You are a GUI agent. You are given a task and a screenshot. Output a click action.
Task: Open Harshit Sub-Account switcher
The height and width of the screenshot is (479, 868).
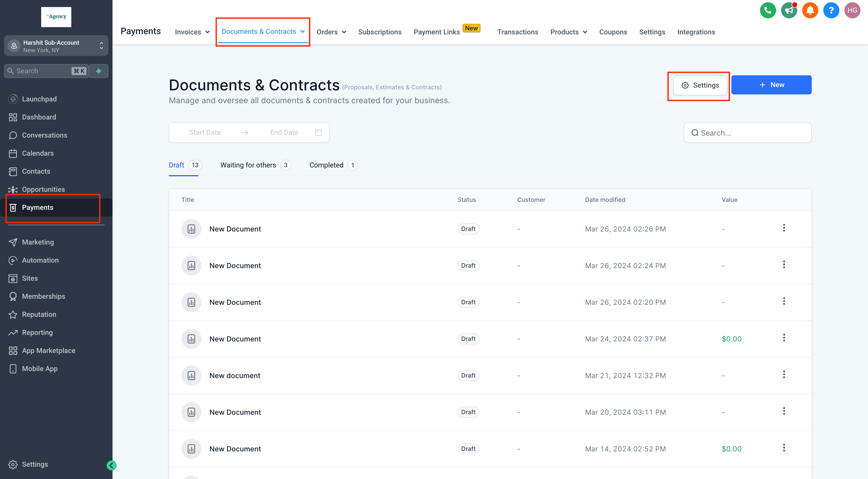[x=56, y=46]
